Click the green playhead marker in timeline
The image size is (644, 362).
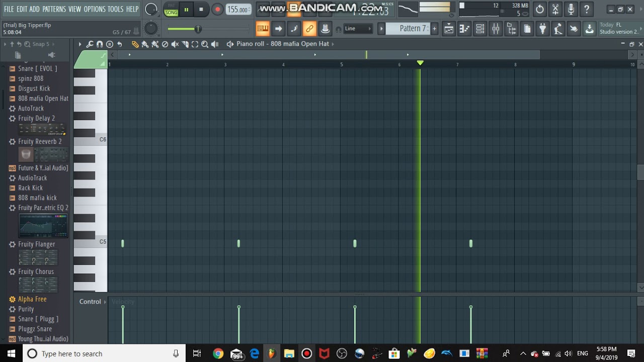coord(420,63)
